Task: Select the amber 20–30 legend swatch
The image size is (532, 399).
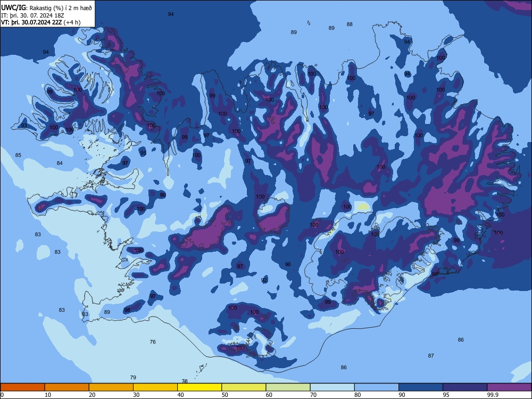Action: point(111,387)
